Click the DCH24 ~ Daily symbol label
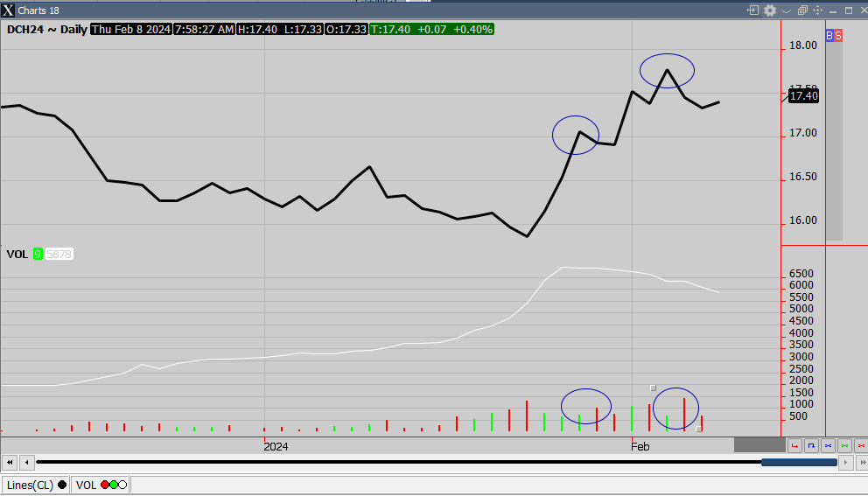Viewport: 868px width, 496px height. [46, 30]
